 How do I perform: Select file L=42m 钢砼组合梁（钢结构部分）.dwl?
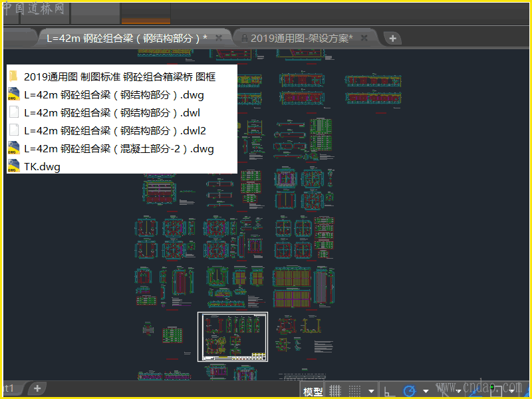(x=112, y=112)
